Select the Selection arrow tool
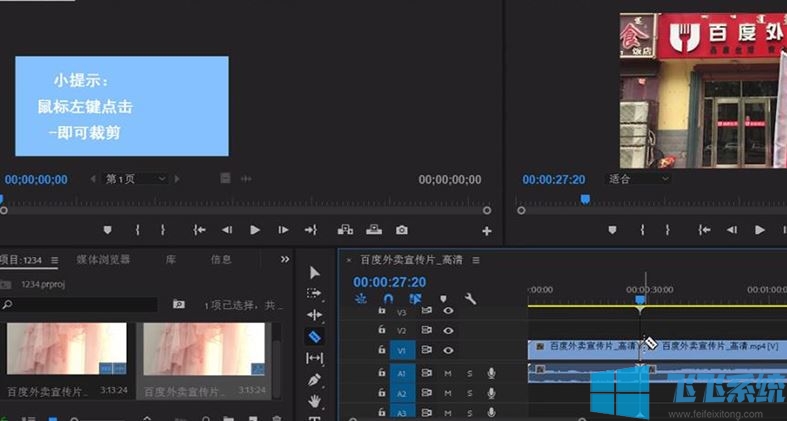787x421 pixels. (314, 272)
